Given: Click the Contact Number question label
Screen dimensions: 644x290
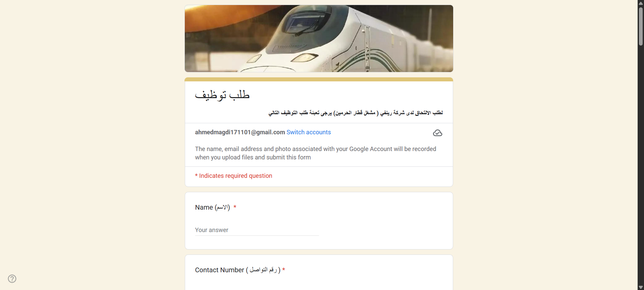Looking at the screenshot, I should [x=237, y=270].
